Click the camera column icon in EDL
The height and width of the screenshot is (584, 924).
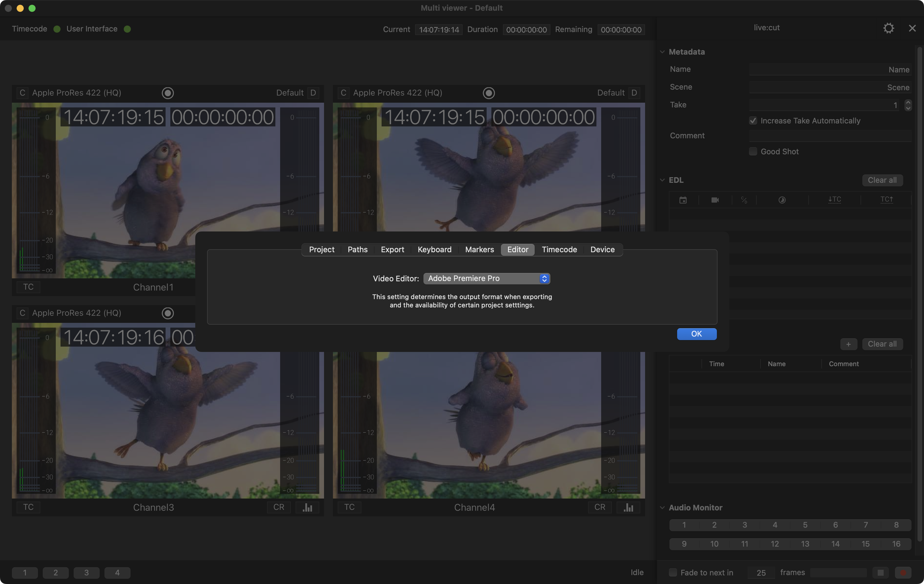point(715,200)
